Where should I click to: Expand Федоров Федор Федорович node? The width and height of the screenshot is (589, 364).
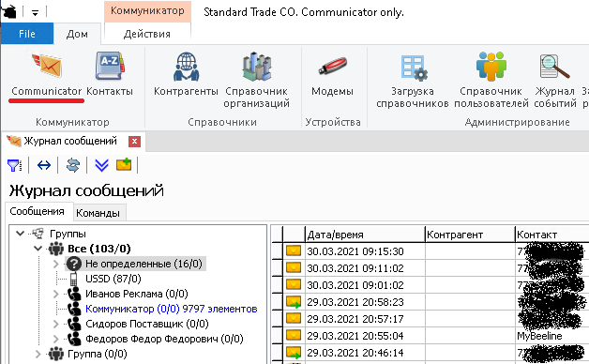click(x=56, y=339)
